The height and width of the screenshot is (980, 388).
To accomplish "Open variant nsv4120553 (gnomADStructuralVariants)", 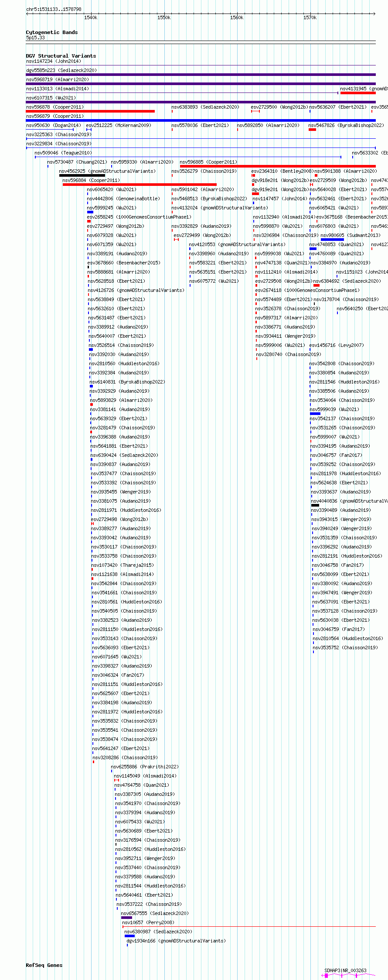I will tap(237, 244).
